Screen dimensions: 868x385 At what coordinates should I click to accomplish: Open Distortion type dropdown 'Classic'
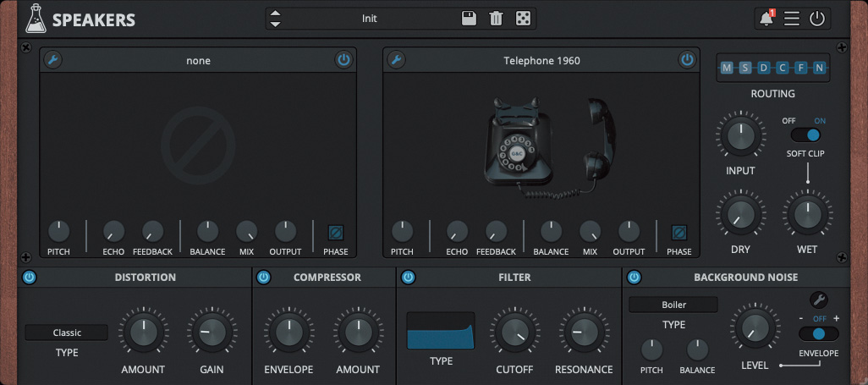(x=67, y=333)
